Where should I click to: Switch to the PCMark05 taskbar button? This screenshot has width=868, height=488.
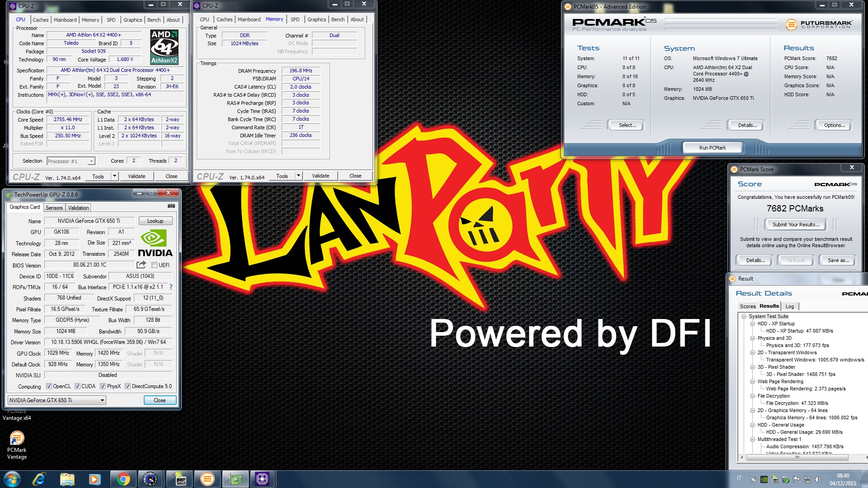[x=207, y=479]
